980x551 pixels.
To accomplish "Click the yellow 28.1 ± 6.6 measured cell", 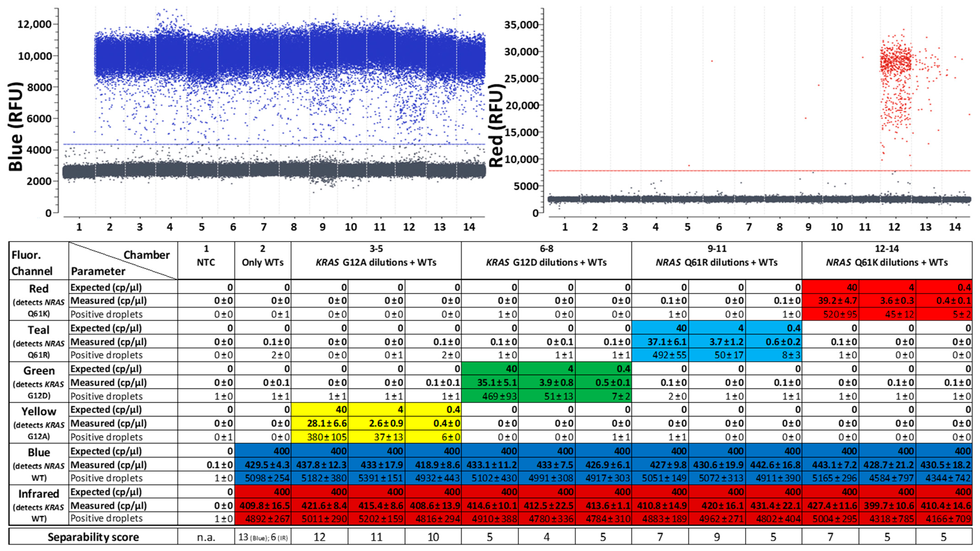I will pyautogui.click(x=320, y=423).
